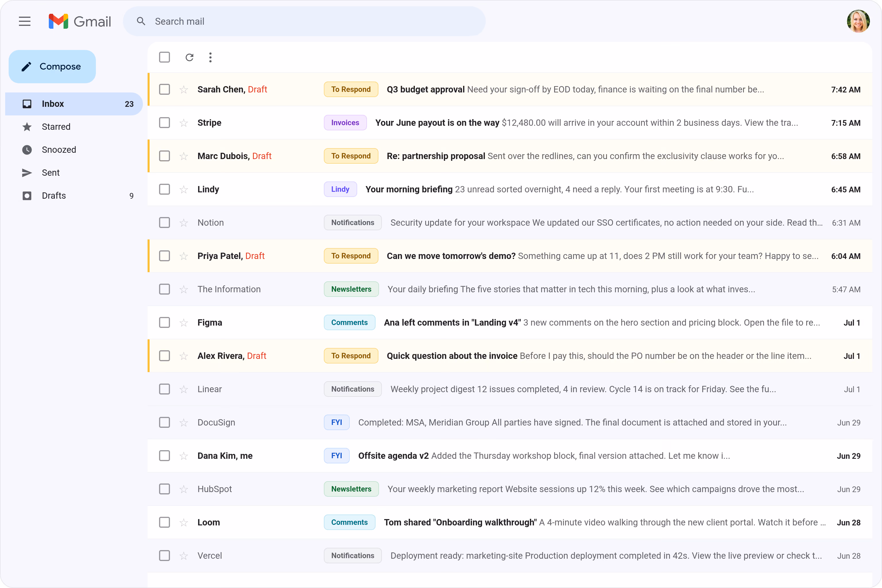Click the Invoices label on Stripe email
Screen dimensions: 882x588
point(345,123)
